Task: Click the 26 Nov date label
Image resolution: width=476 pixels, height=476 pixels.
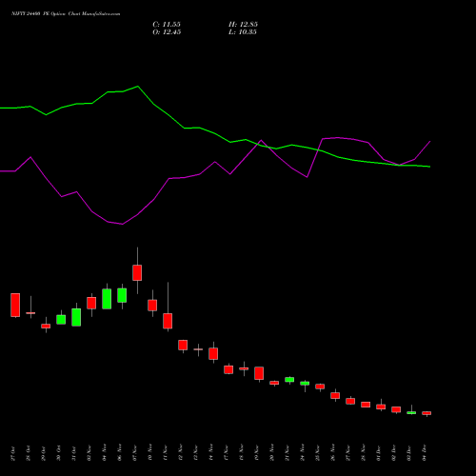Action: pos(333,453)
